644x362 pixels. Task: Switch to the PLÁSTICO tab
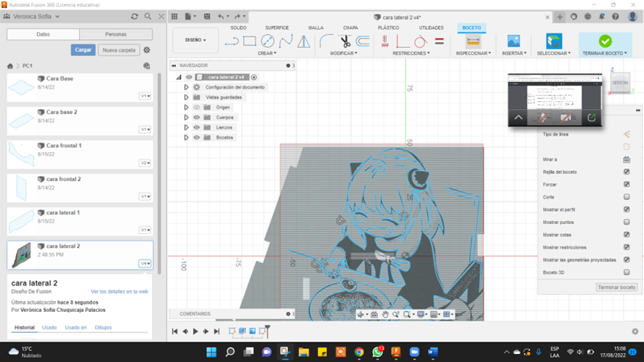tap(389, 28)
